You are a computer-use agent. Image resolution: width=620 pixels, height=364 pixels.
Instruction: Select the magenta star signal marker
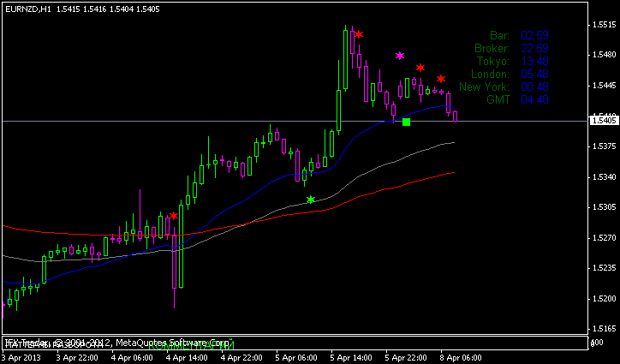400,56
